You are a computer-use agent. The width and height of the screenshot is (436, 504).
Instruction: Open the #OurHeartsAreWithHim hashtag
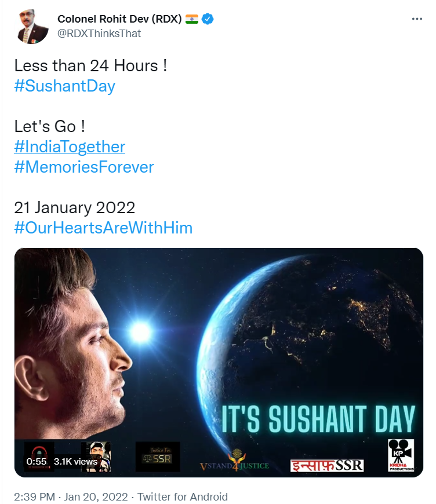103,228
